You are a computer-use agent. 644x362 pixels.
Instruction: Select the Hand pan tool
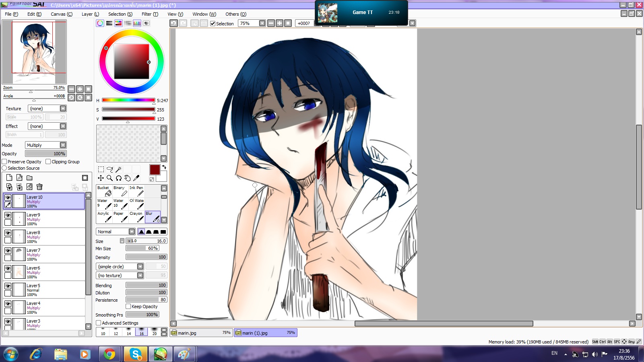pyautogui.click(x=128, y=178)
